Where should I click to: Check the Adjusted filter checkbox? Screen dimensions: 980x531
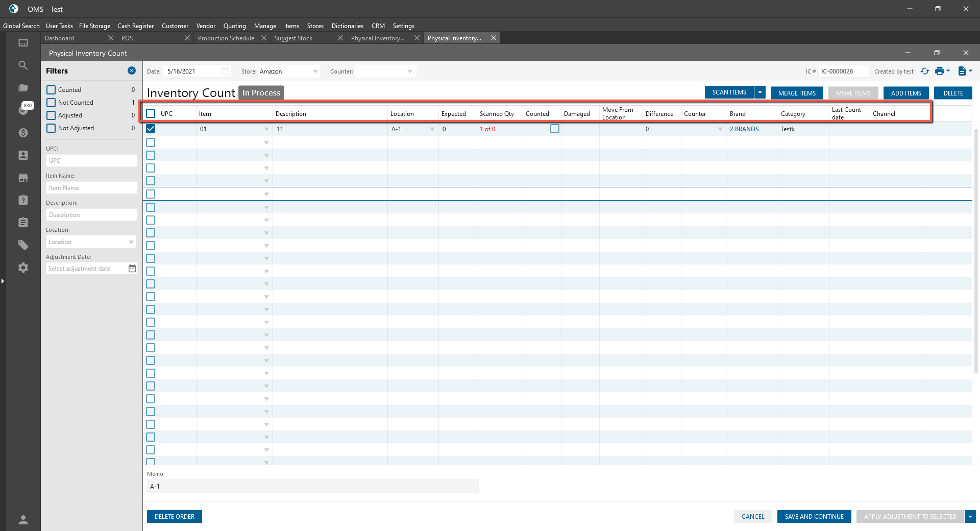point(51,115)
